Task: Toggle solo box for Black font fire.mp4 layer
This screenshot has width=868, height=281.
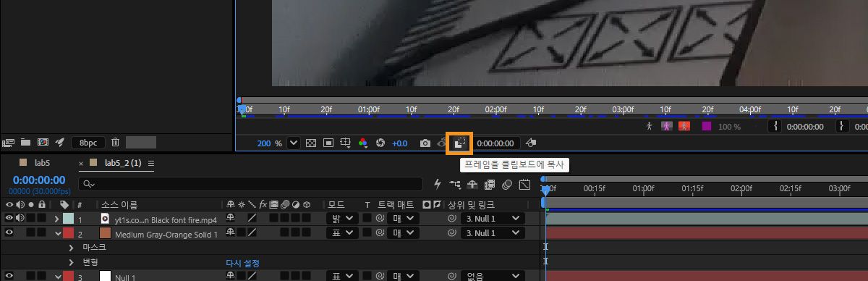Action: tap(31, 218)
